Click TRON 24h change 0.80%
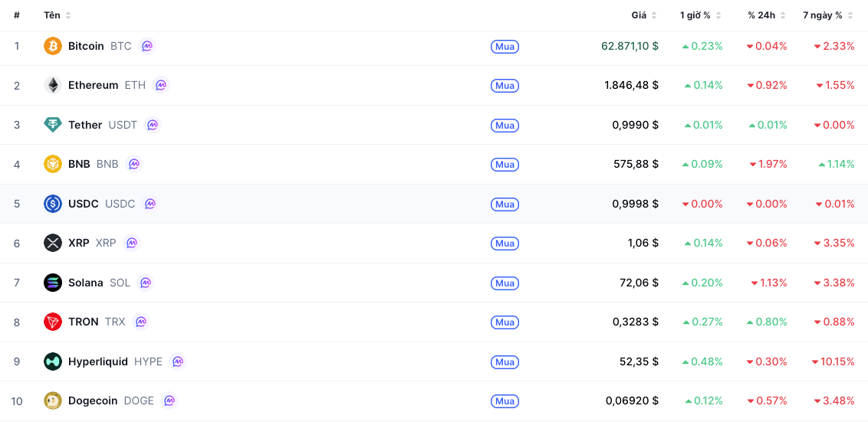Screen dimensions: 868x422 pyautogui.click(x=767, y=322)
